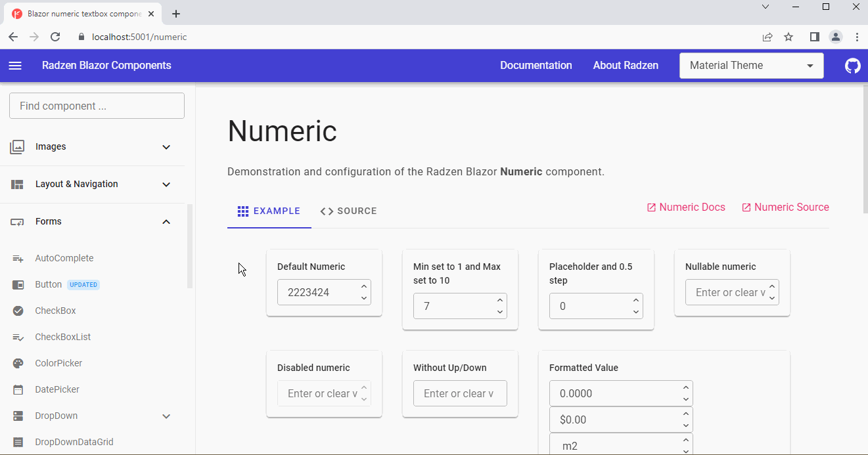Expand the DropDown submenu chevron
This screenshot has width=868, height=455.
[x=166, y=416]
